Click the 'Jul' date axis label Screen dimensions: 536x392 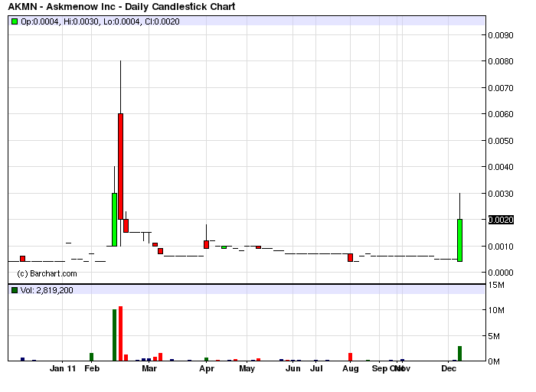pos(316,368)
